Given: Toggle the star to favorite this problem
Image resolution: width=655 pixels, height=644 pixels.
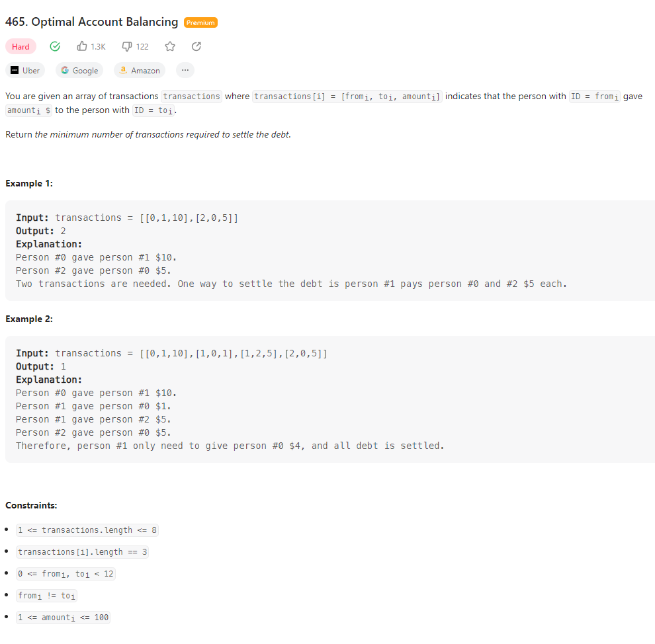Looking at the screenshot, I should (170, 46).
